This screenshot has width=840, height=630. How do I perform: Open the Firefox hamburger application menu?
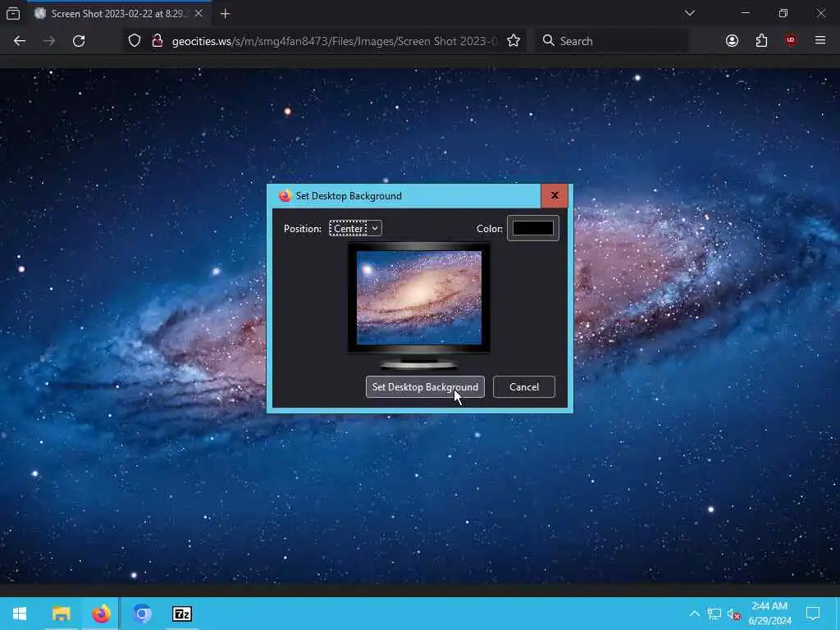tap(820, 41)
